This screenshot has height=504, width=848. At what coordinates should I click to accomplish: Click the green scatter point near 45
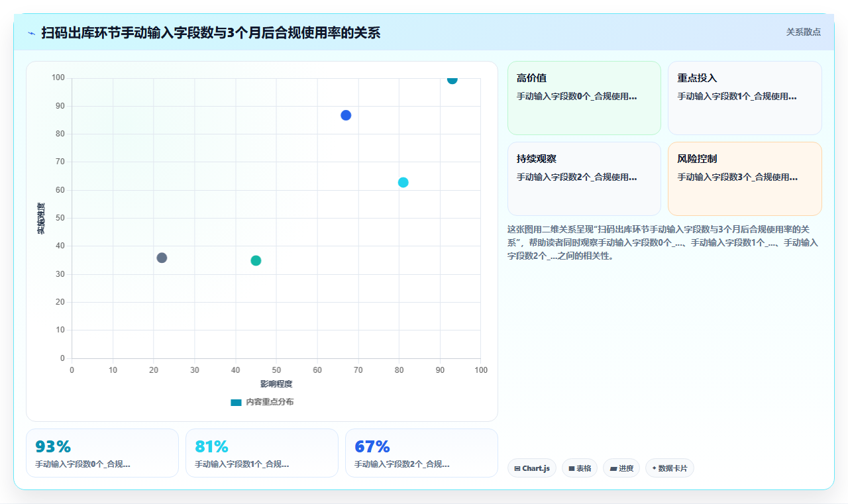(x=256, y=260)
